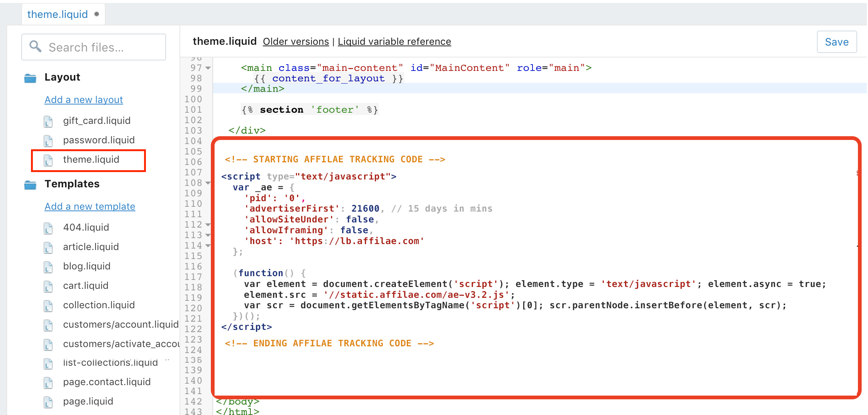
Task: Click the Templates folder icon
Action: pyautogui.click(x=30, y=184)
